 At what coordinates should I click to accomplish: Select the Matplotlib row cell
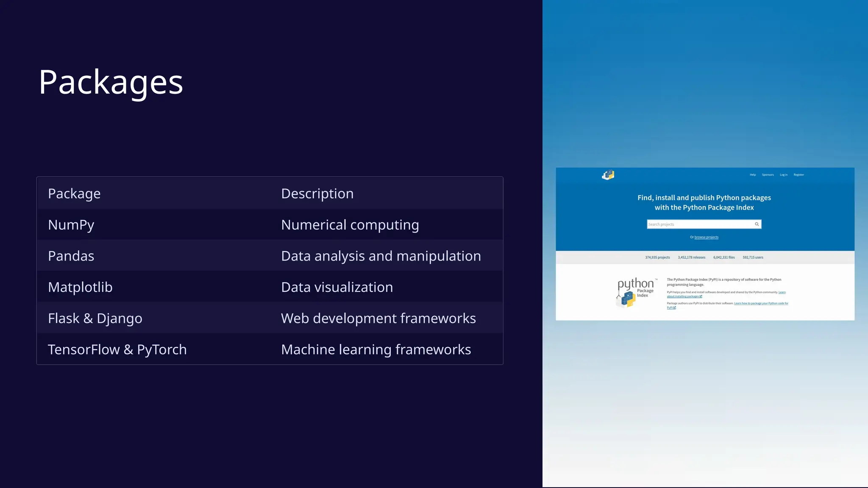coord(80,287)
